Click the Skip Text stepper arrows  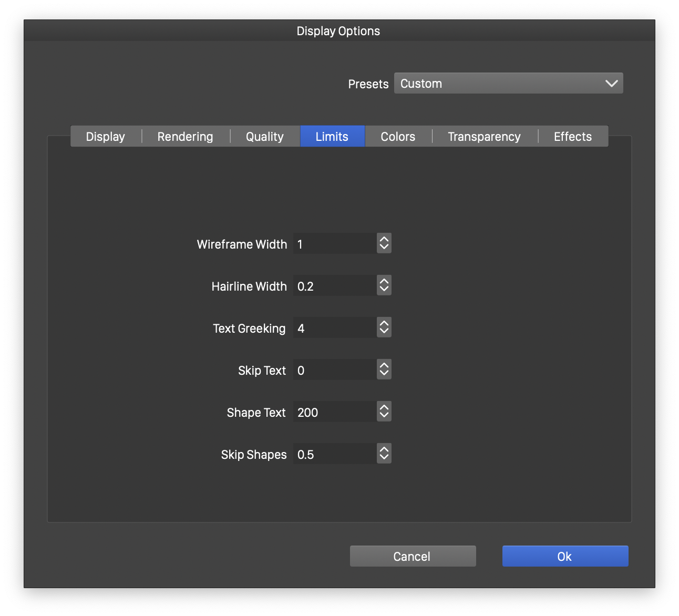(x=384, y=369)
